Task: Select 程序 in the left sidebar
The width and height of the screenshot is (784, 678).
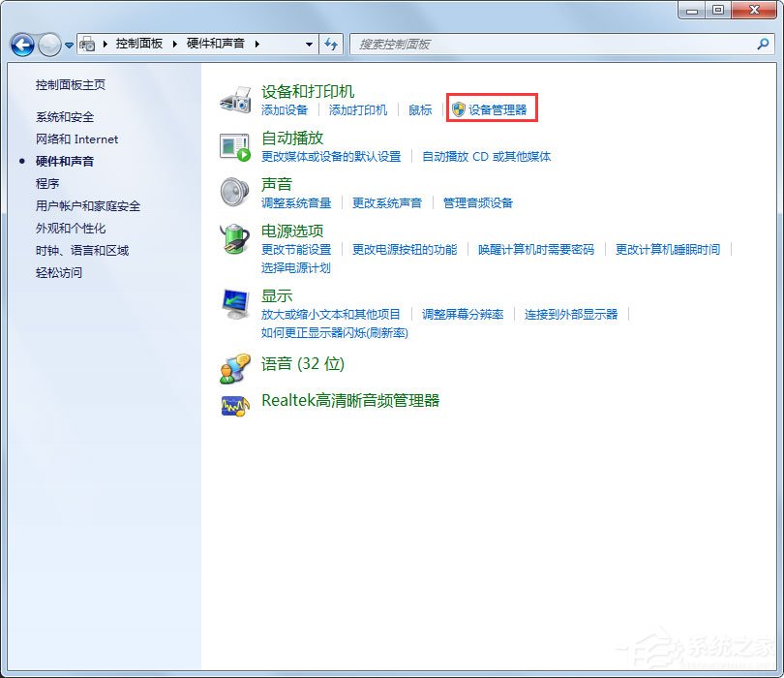Action: [x=45, y=183]
